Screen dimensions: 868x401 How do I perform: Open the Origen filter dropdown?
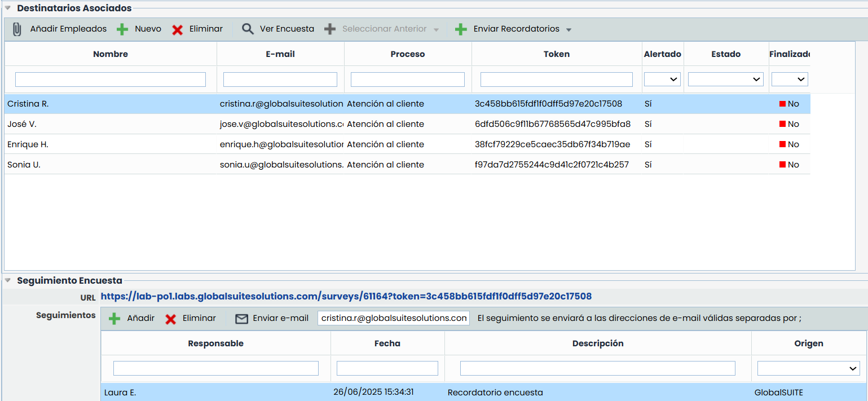[x=808, y=368]
